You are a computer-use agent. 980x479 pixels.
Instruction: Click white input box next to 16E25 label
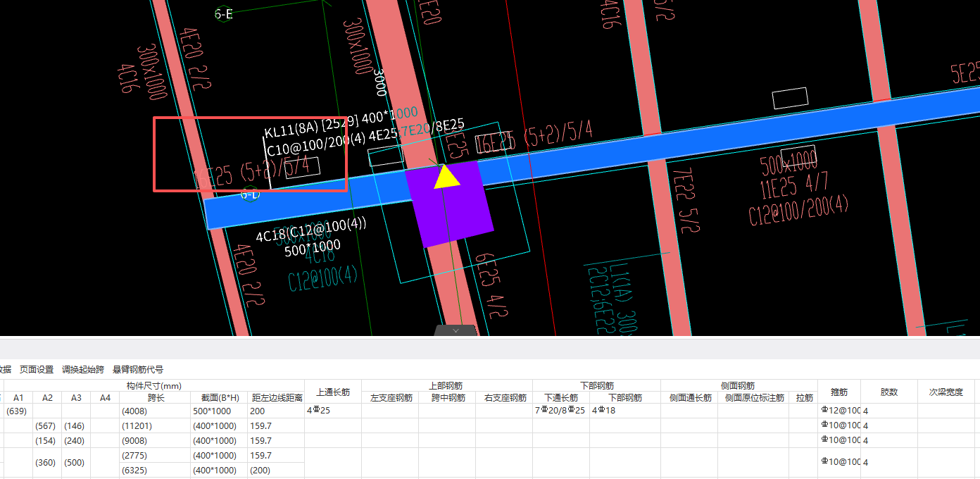click(492, 144)
